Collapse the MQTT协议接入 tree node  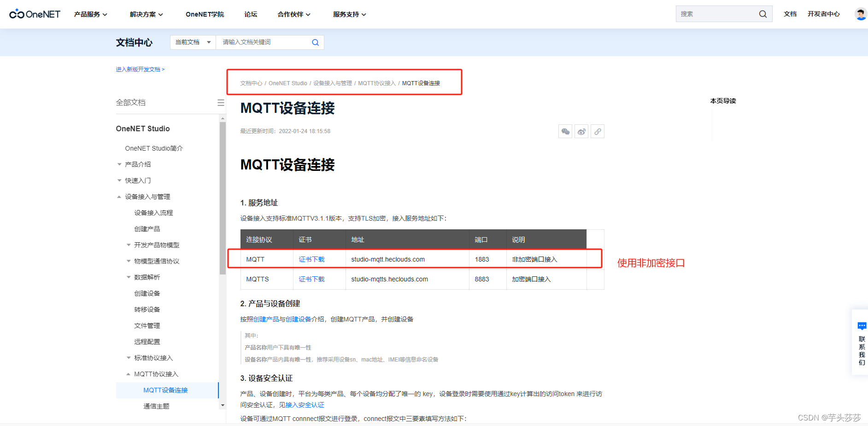(129, 374)
